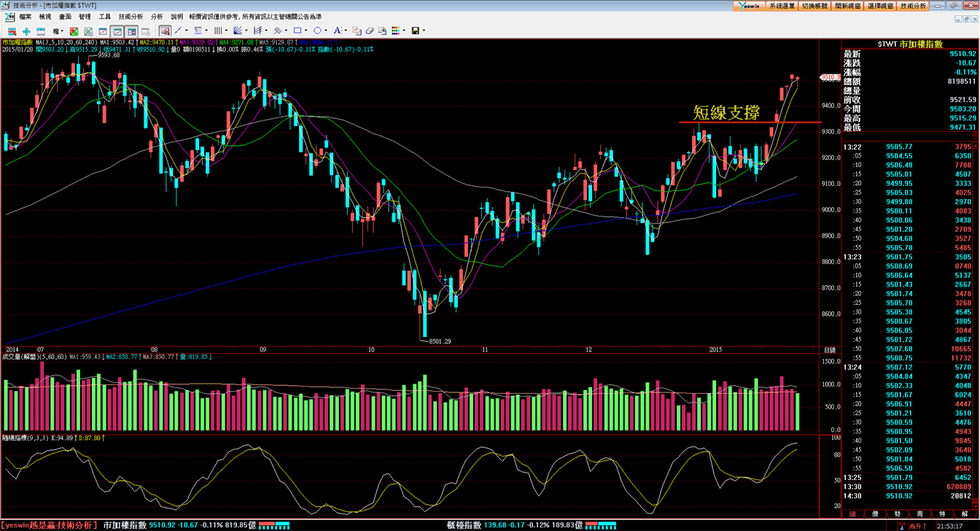
Task: Toggle the drawing mode pencil button
Action: tap(166, 31)
